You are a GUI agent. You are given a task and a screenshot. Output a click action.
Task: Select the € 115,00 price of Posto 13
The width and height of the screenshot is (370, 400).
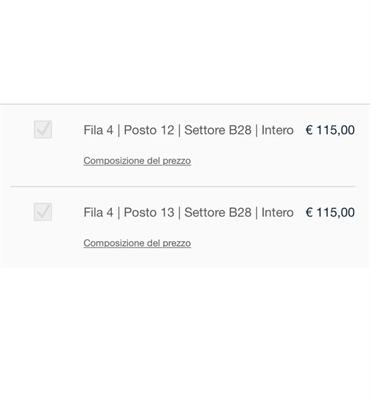pos(330,212)
